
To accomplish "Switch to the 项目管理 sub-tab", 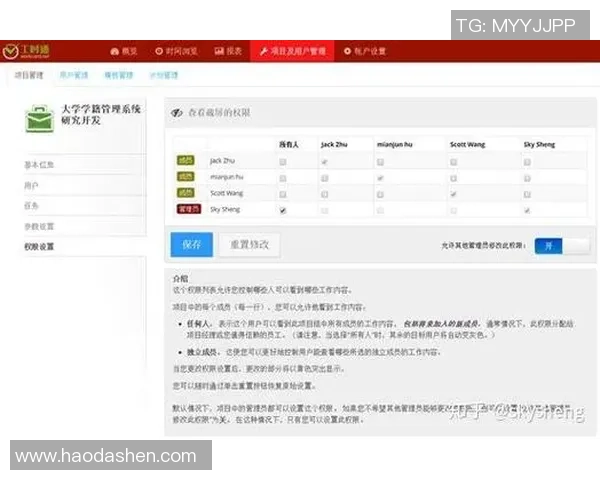I will tap(29, 75).
